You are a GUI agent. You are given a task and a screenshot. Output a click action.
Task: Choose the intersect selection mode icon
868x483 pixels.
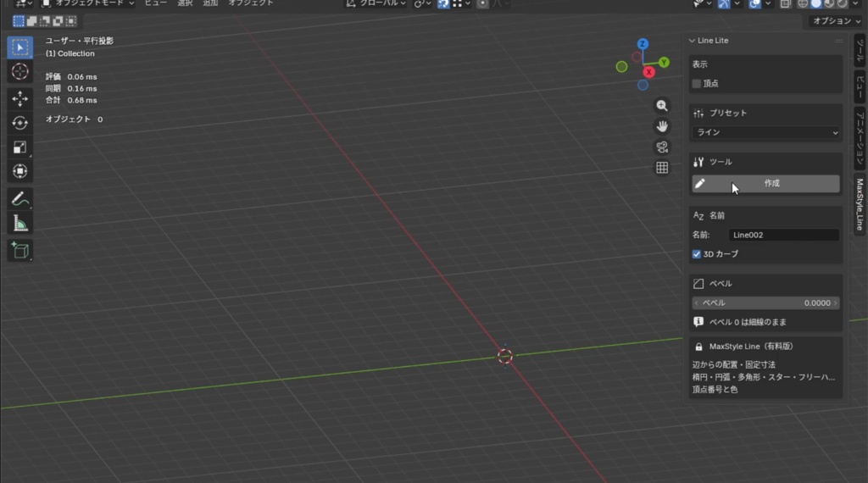point(71,21)
